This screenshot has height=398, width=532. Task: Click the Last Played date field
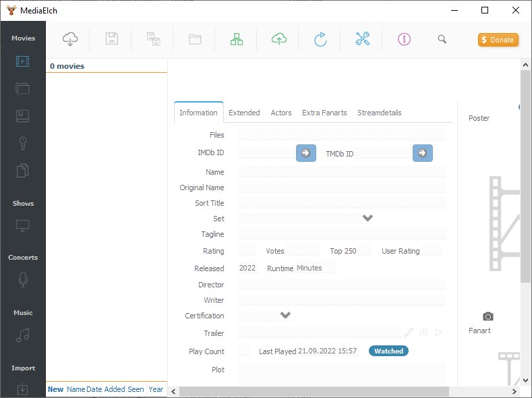[328, 351]
